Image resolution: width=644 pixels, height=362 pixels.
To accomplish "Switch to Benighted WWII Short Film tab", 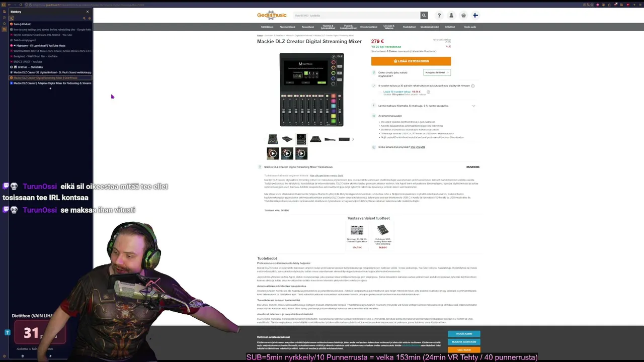I will [50, 56].
